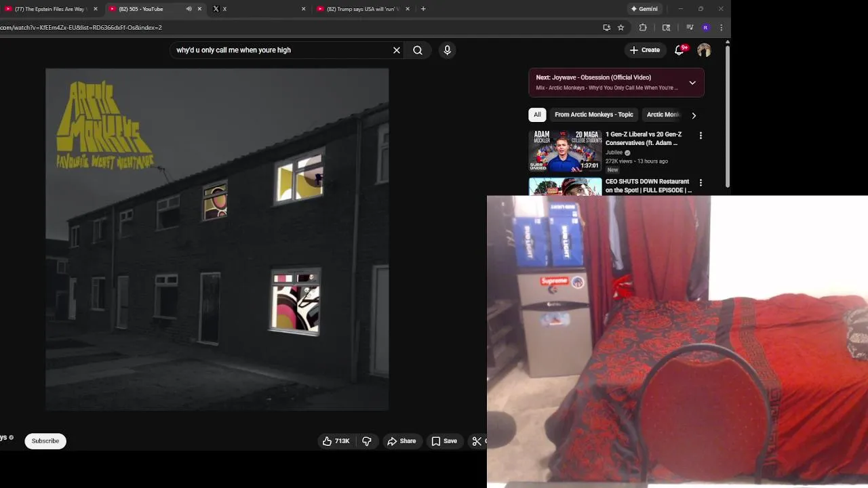Open the Chrome three-dot menu

[721, 28]
